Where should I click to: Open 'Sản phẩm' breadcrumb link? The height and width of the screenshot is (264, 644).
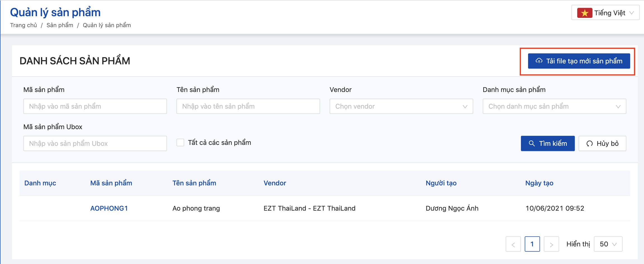60,25
